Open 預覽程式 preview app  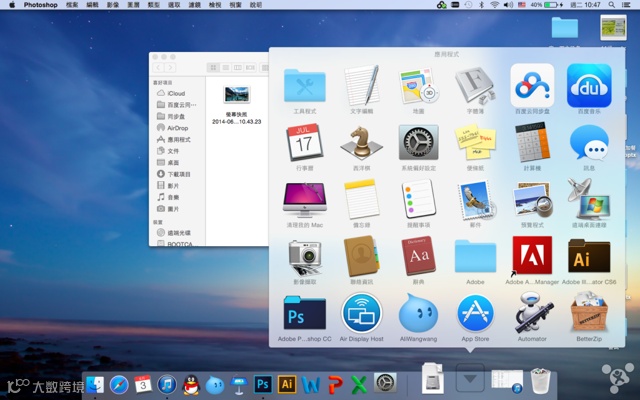532,199
